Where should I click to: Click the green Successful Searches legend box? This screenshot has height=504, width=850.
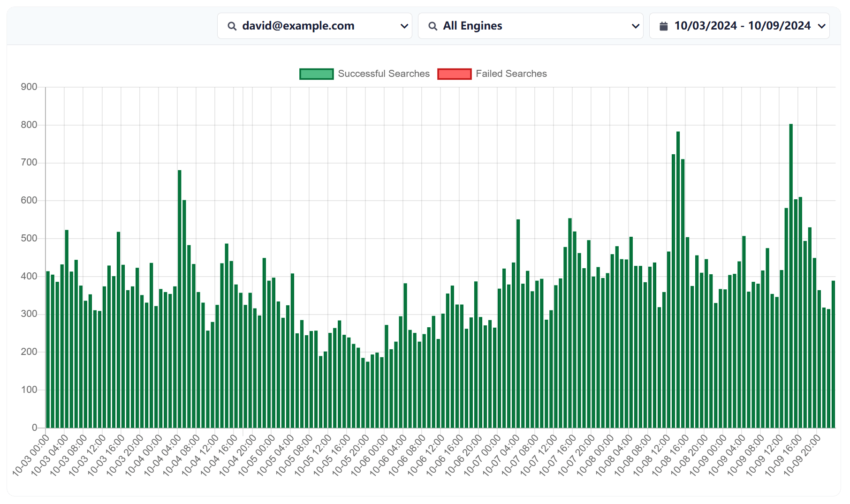pos(316,74)
